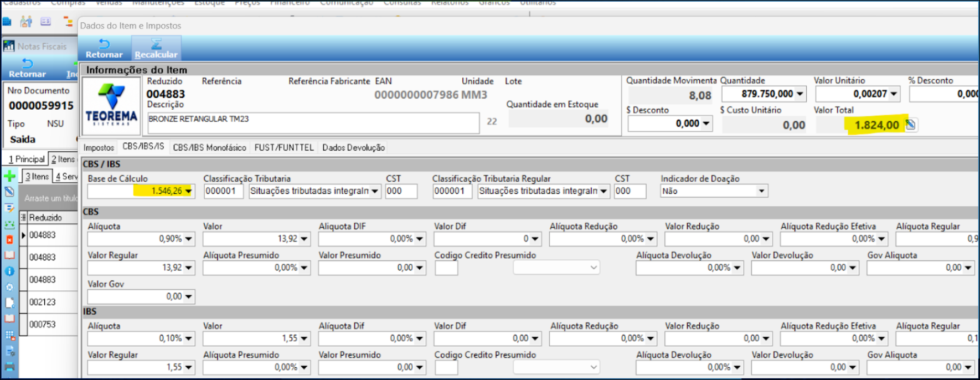Expand the $ Desconto dropdown arrow
980x380 pixels.
pyautogui.click(x=706, y=124)
